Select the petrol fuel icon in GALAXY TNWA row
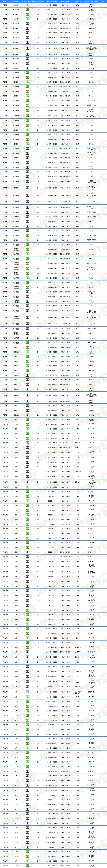This screenshot has height=868, width=107. click(x=28, y=14)
